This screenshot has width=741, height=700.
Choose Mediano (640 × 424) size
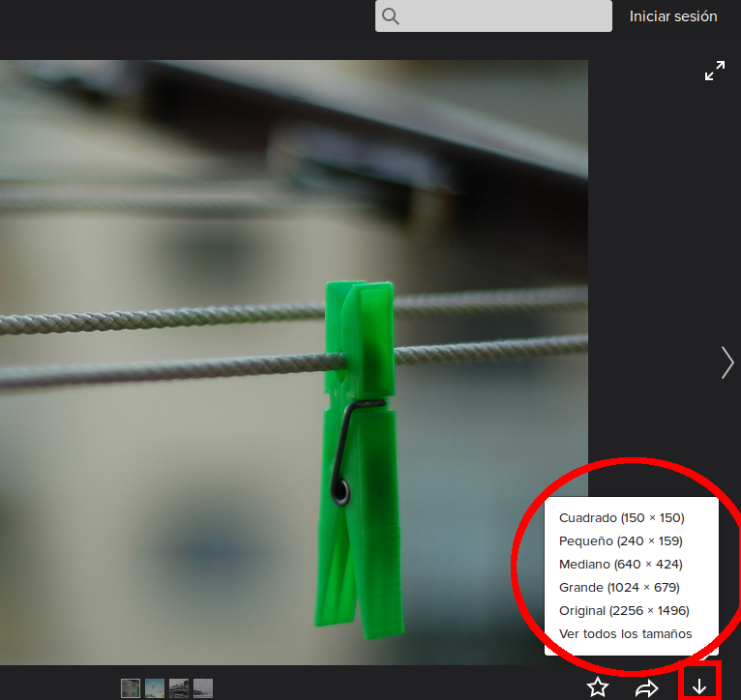[620, 564]
